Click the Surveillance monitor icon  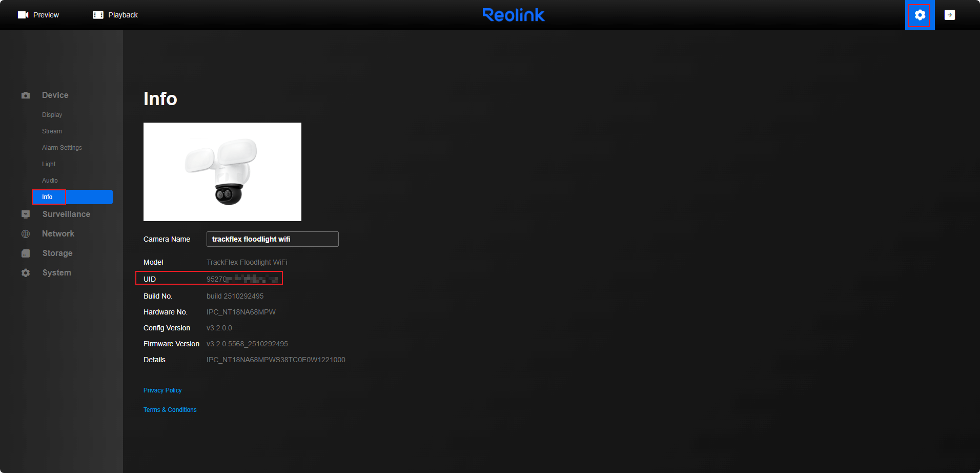25,214
